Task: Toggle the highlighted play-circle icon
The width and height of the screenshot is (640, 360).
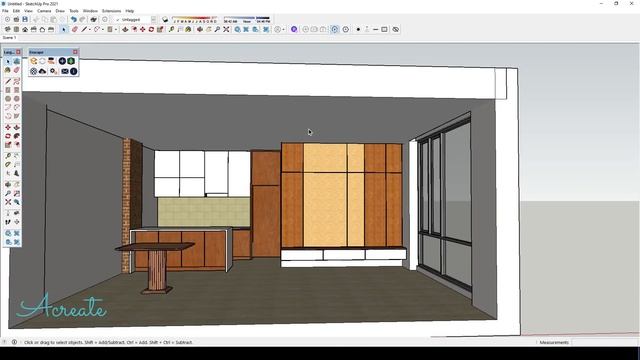Action: click(335, 29)
